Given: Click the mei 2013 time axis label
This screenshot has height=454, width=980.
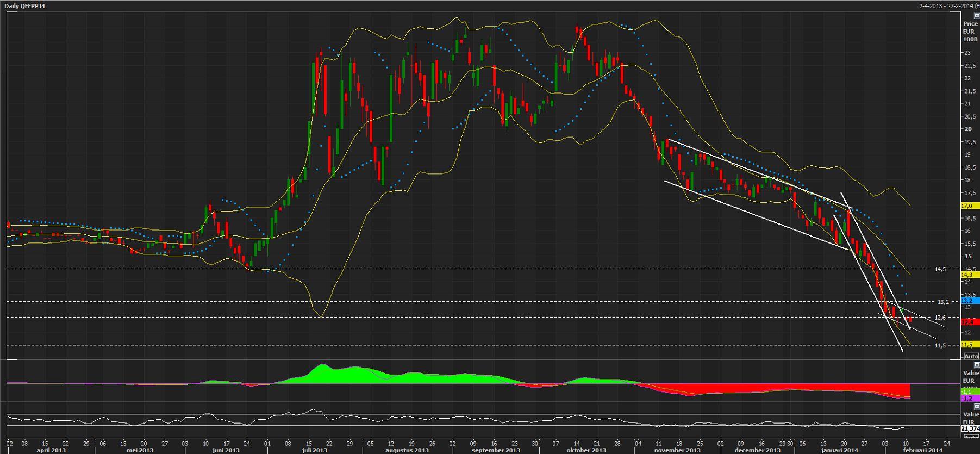Looking at the screenshot, I should pos(140,450).
